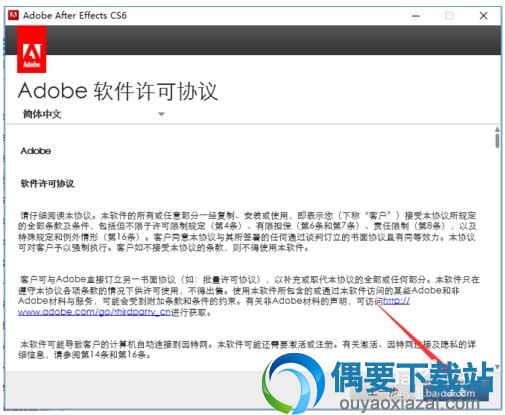Open the www.adobe.com/go/thirdparty_cn link
The image size is (505, 415).
coord(94,312)
